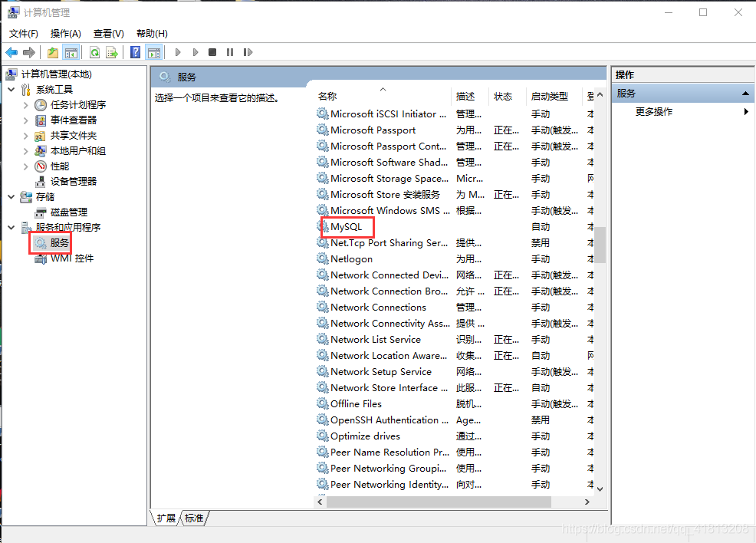Select Network Setup Service row

tap(455, 372)
